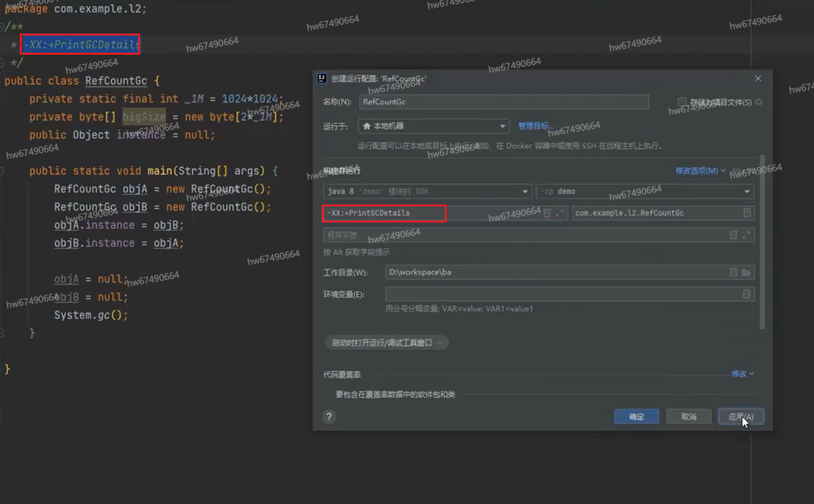Image resolution: width=814 pixels, height=504 pixels.
Task: Click the bigSize field name in editor
Action: [x=144, y=117]
